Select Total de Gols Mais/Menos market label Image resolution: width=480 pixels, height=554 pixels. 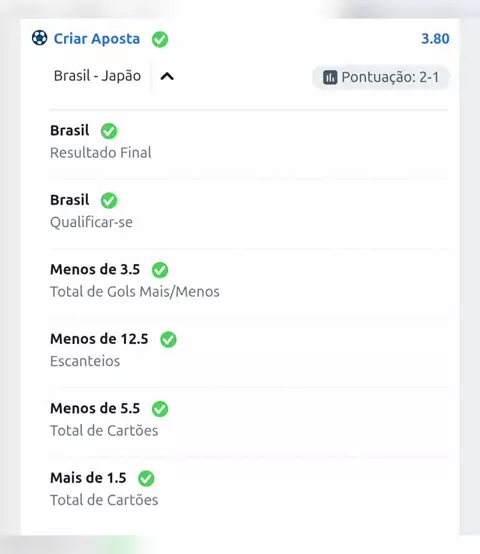pos(135,291)
